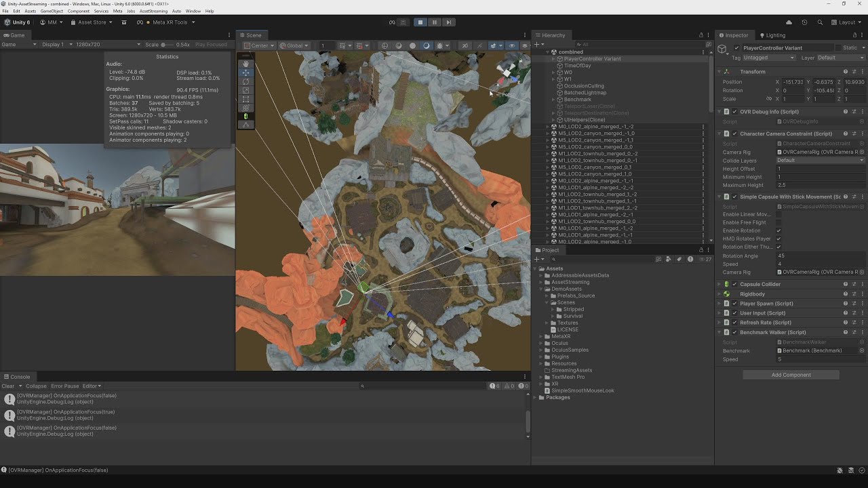Select the Rotate tool in Scene toolbar
Viewport: 868px width, 488px height.
[x=245, y=81]
